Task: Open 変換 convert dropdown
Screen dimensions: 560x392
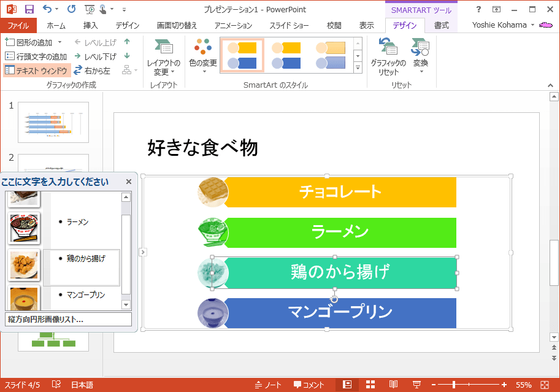Action: [420, 56]
